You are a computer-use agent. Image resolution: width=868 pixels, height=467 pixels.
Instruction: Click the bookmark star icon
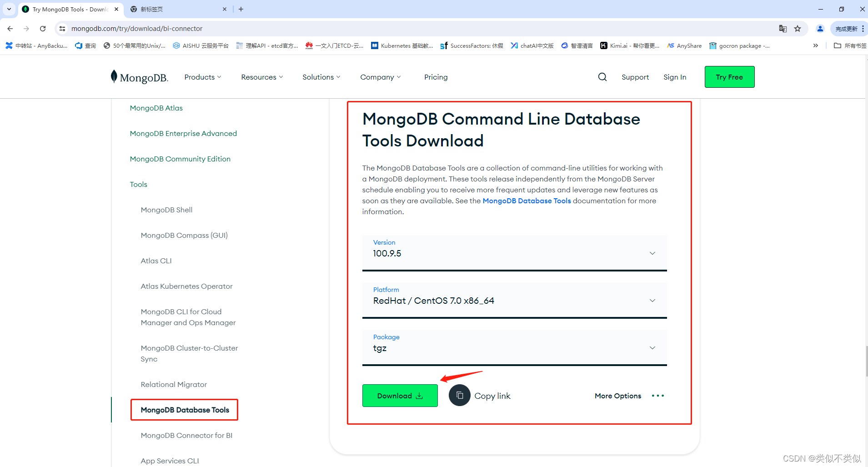tap(798, 28)
